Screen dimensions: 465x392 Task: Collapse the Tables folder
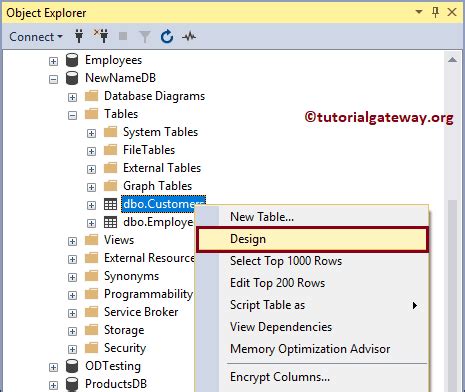pyautogui.click(x=72, y=115)
